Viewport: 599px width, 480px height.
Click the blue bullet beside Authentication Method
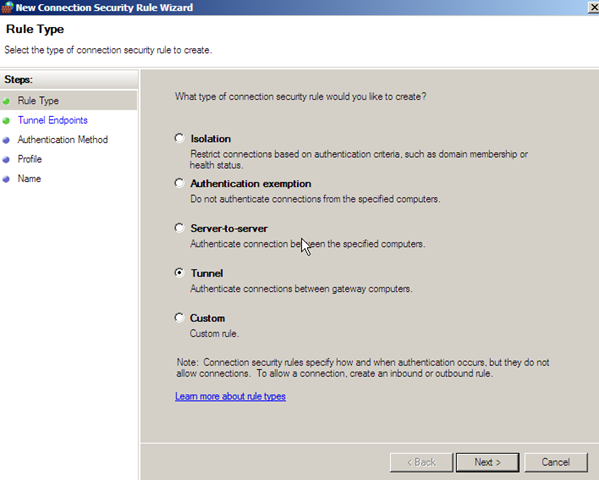click(x=6, y=140)
